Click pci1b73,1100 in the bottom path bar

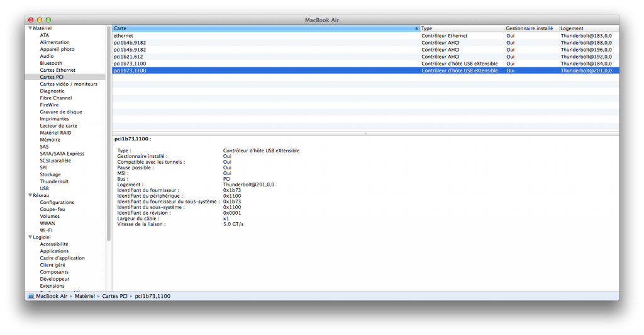pyautogui.click(x=152, y=296)
